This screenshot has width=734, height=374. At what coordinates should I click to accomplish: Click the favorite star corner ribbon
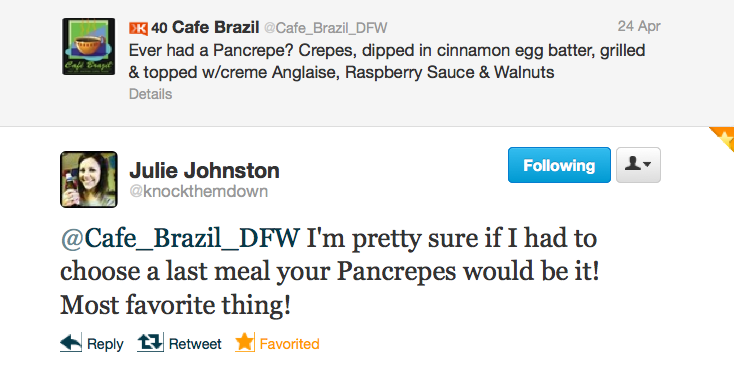[724, 138]
